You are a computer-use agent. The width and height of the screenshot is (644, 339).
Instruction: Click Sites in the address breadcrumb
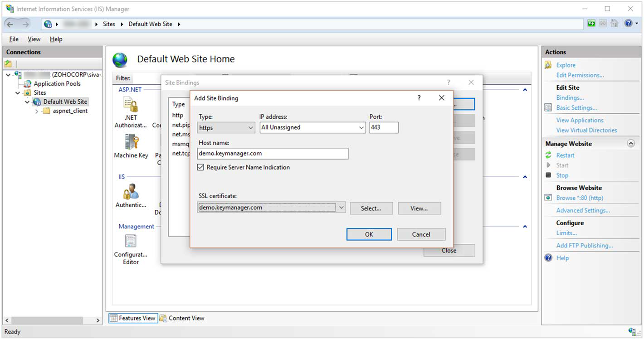pos(109,24)
